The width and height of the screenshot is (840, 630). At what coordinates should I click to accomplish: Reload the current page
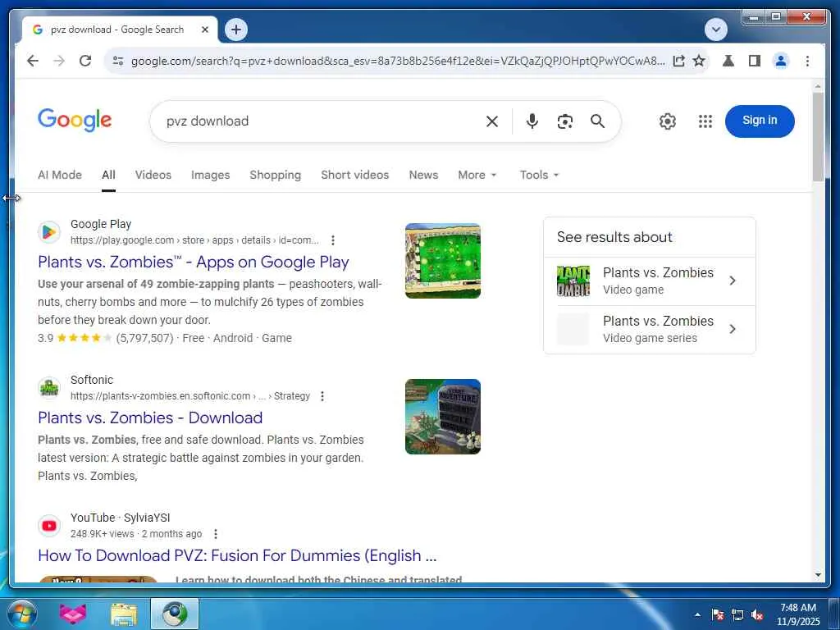[85, 61]
